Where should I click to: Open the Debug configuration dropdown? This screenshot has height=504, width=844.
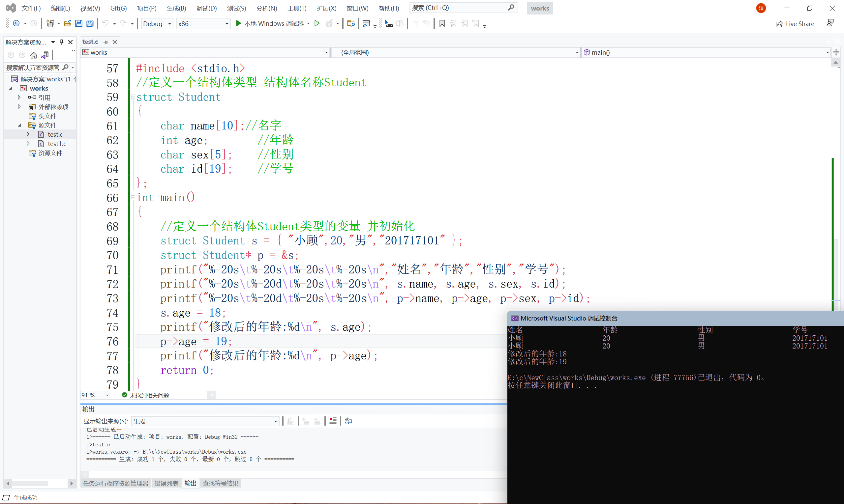click(157, 23)
